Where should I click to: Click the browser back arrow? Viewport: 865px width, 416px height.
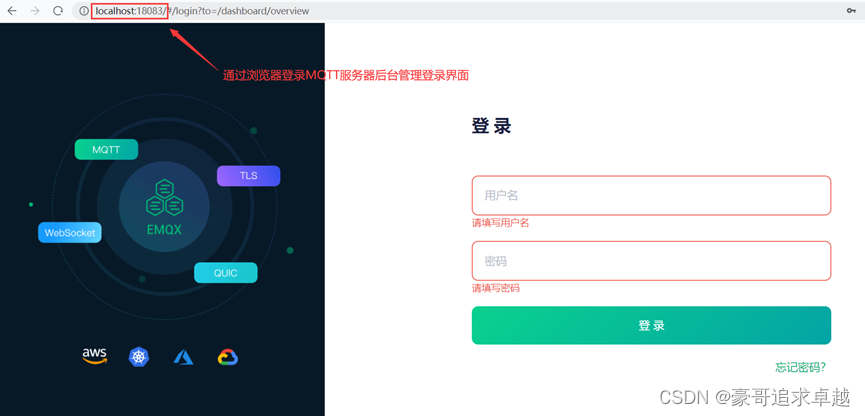point(12,11)
